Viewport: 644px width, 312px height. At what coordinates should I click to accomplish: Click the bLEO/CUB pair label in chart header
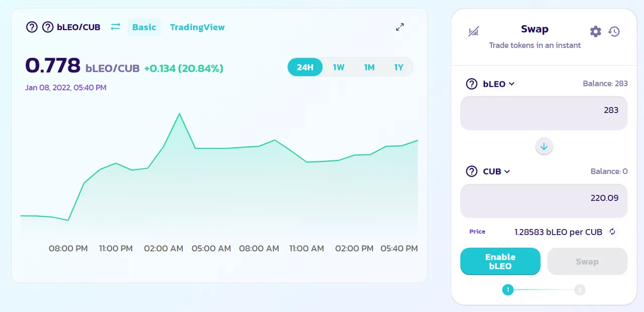78,27
